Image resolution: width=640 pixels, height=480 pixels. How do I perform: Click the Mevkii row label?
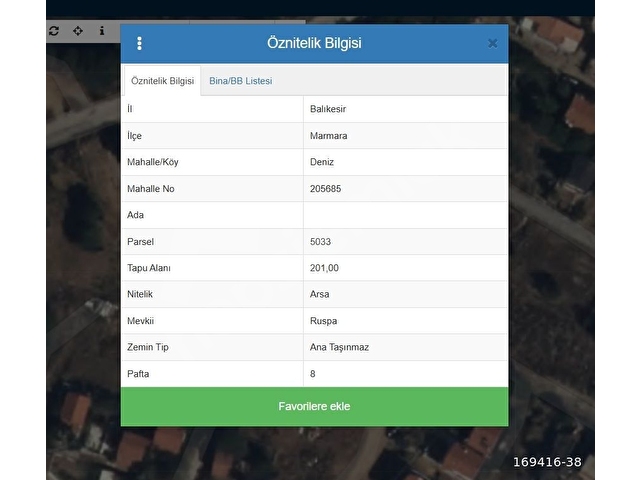tap(140, 321)
